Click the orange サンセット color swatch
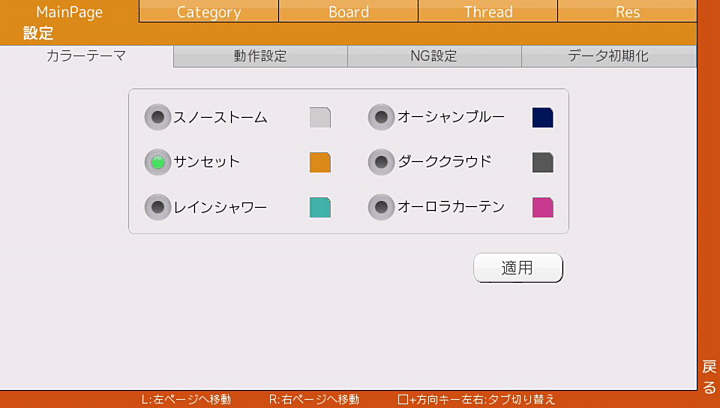The height and width of the screenshot is (408, 720). pos(320,162)
